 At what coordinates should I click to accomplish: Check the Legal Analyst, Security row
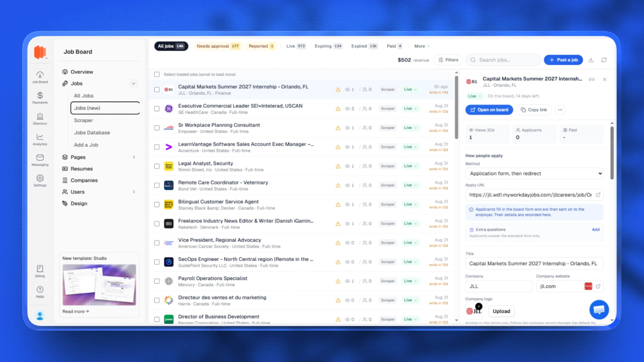click(x=157, y=166)
